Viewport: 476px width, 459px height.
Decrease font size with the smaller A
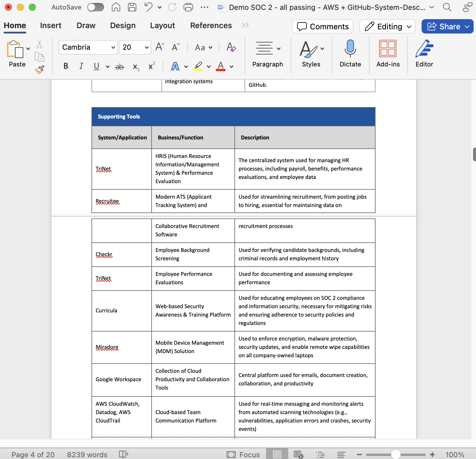point(176,47)
